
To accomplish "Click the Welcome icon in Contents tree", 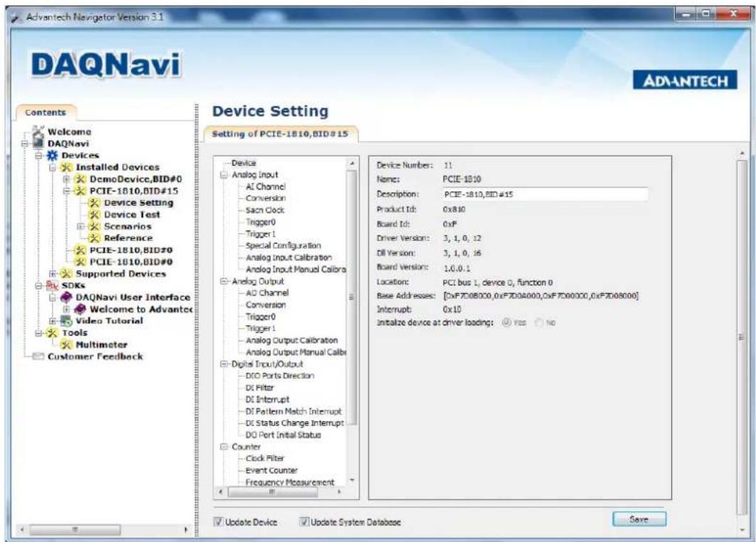I will pos(38,131).
